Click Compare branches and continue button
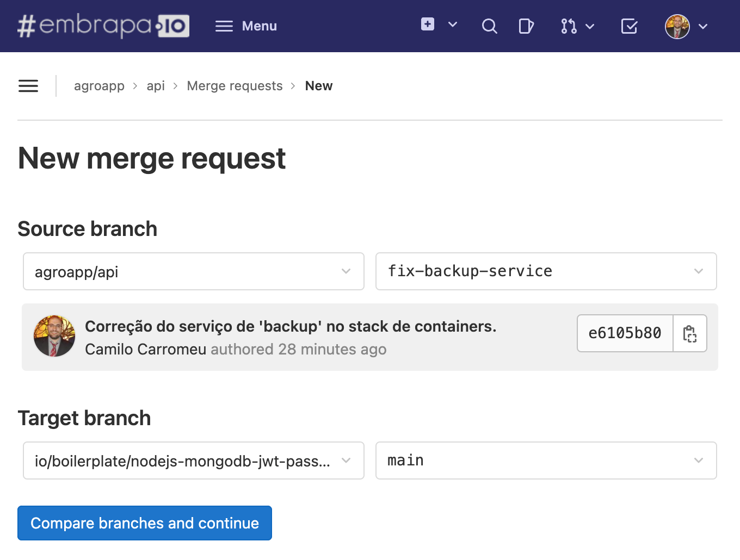The height and width of the screenshot is (560, 740). pos(145,523)
